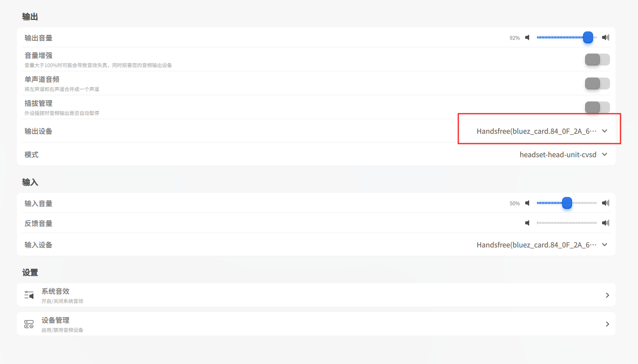Toggle the 单声道音频 mono audio switch

[x=597, y=83]
